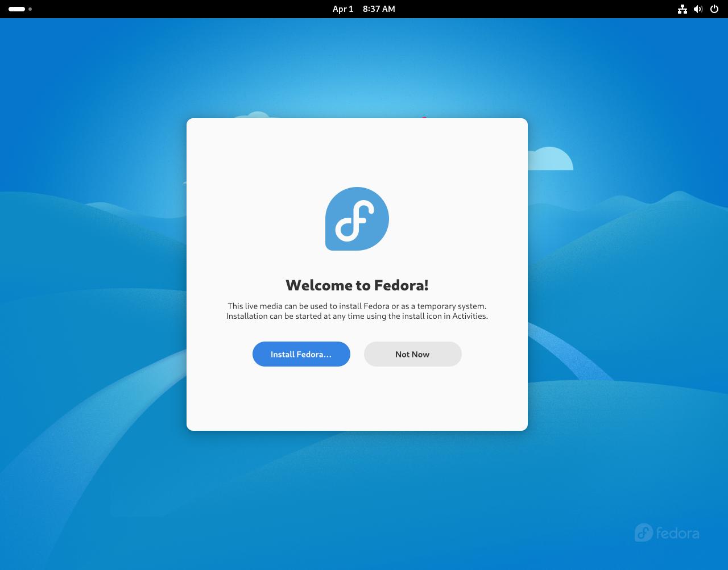Dismiss the welcome dialog with Not Now
Screen dimensions: 728x570
(413, 354)
